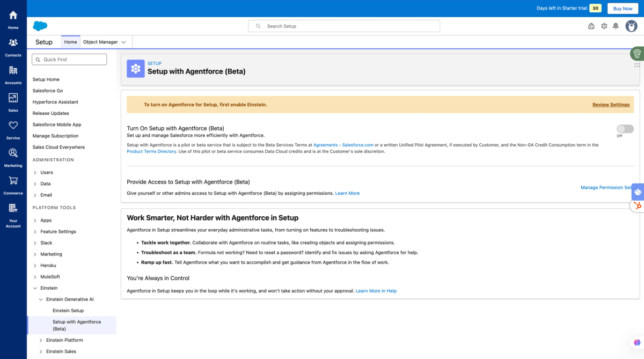Open the Trailhead guidance icon in header
This screenshot has width=644, height=359.
(591, 26)
